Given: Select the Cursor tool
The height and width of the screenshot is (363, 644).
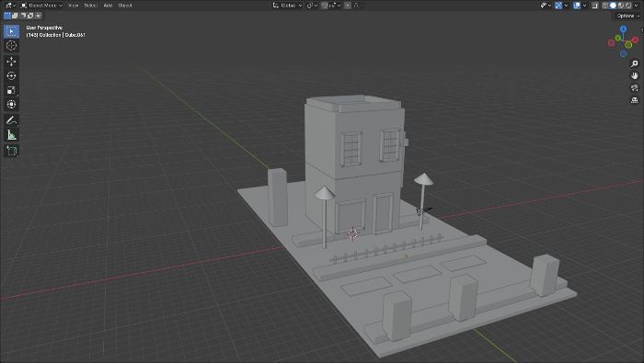Looking at the screenshot, I should pos(11,46).
